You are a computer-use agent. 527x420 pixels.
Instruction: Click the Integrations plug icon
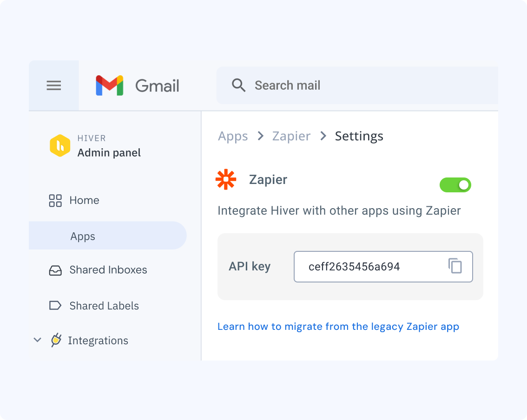tap(57, 340)
